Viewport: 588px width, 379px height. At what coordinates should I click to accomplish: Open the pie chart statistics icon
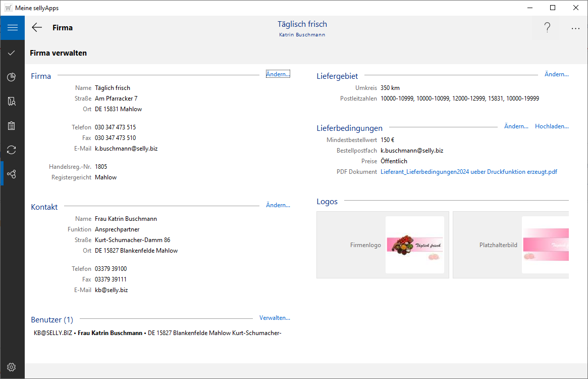12,77
